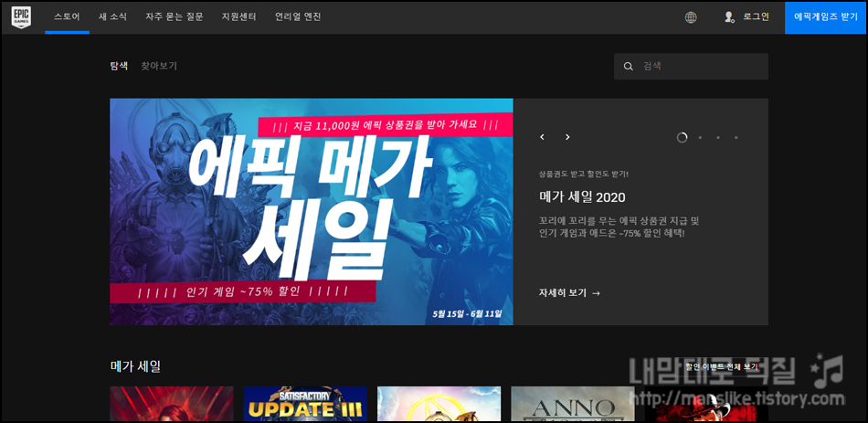This screenshot has width=868, height=423.
Task: Open the third sale game thumbnail
Action: click(x=439, y=404)
